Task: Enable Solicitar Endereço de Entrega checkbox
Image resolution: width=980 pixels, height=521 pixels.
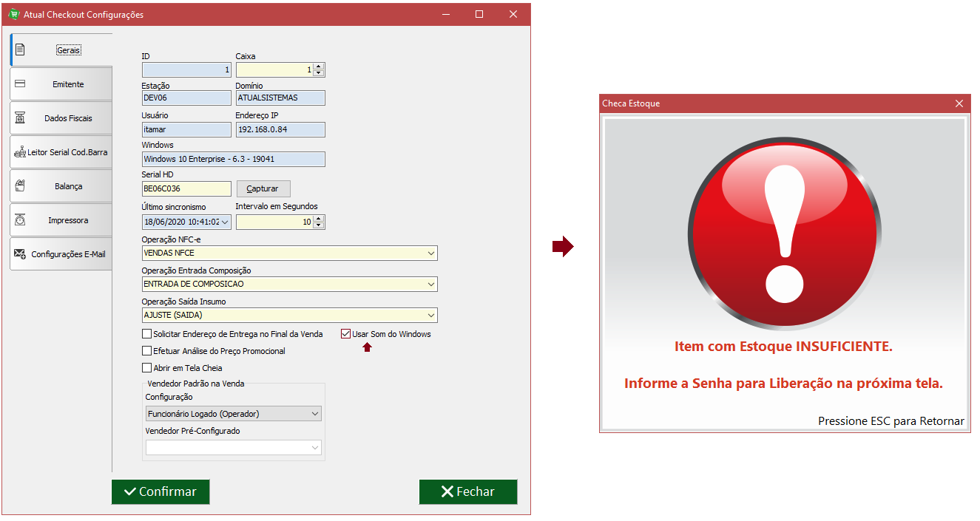Action: [146, 334]
